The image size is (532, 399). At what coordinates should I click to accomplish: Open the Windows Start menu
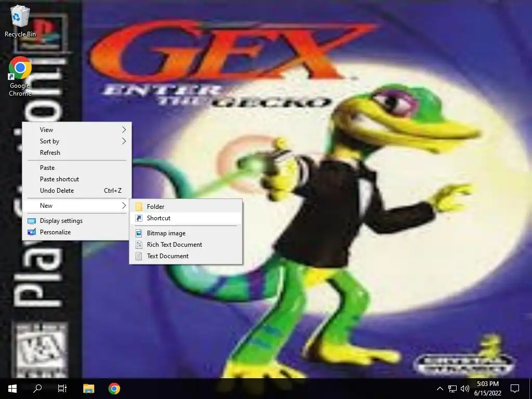click(x=12, y=389)
